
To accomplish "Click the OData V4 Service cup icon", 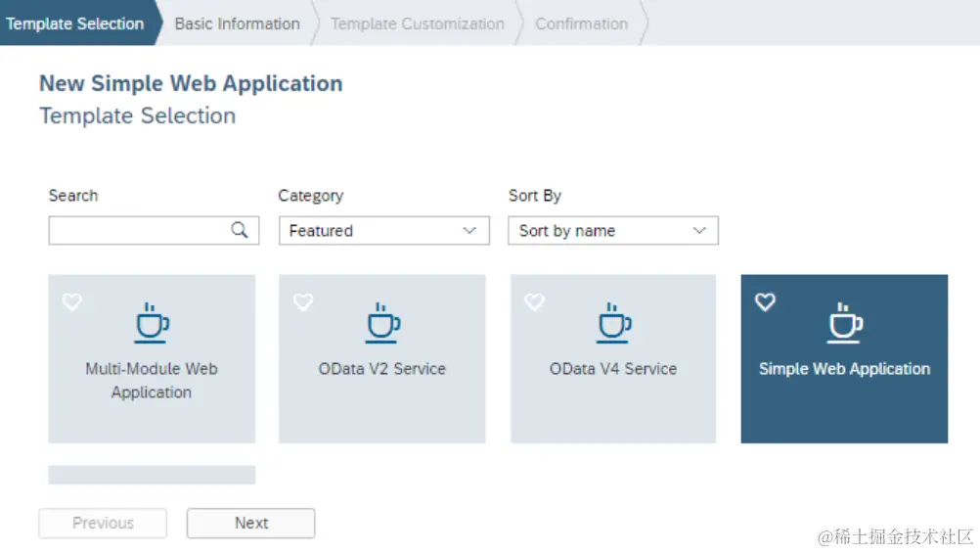I will (613, 323).
